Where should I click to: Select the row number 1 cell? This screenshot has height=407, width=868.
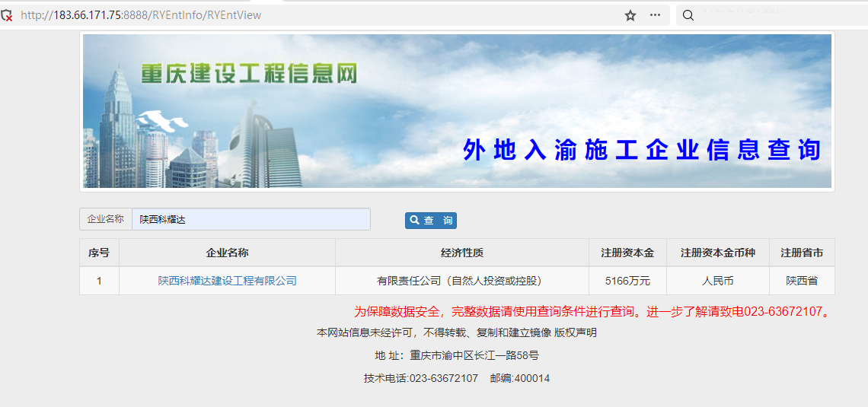(99, 281)
